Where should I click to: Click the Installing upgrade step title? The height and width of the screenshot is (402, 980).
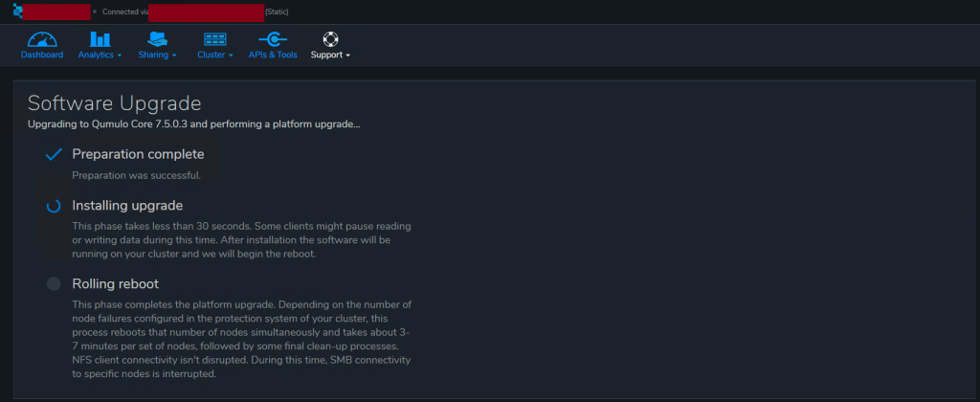pos(127,205)
